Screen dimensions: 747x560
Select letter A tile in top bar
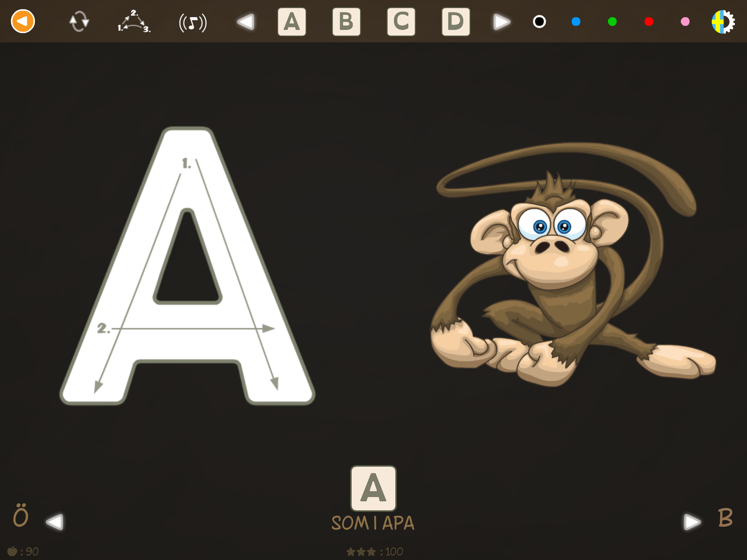292,22
